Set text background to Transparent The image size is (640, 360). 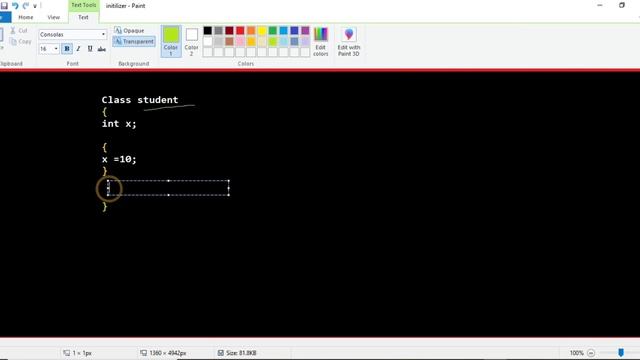coord(134,41)
